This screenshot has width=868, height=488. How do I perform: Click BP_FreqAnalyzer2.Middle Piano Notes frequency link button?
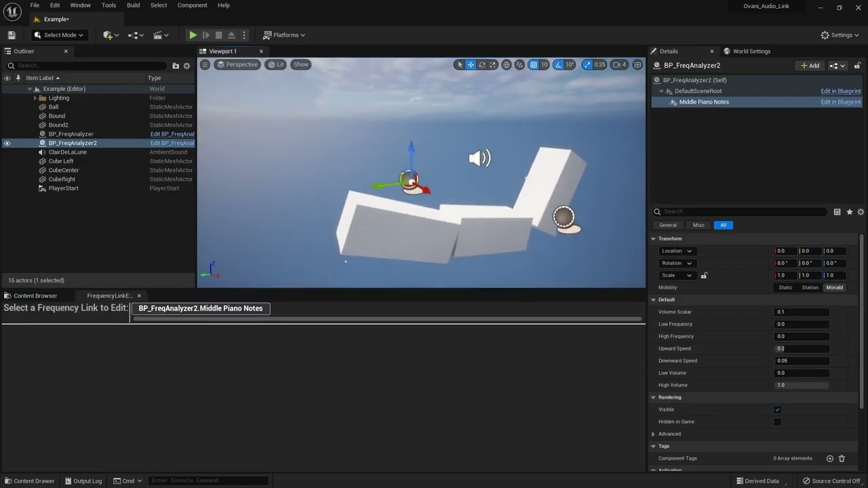click(201, 308)
